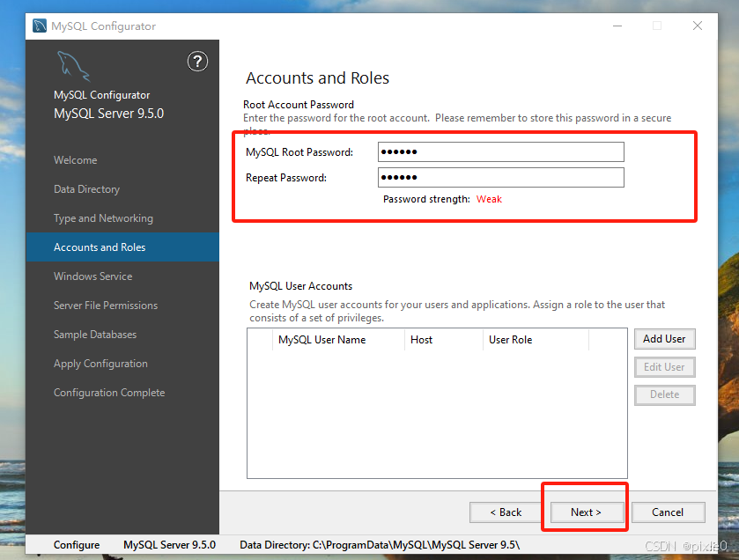Click the Delete user button
739x560 pixels.
[664, 394]
